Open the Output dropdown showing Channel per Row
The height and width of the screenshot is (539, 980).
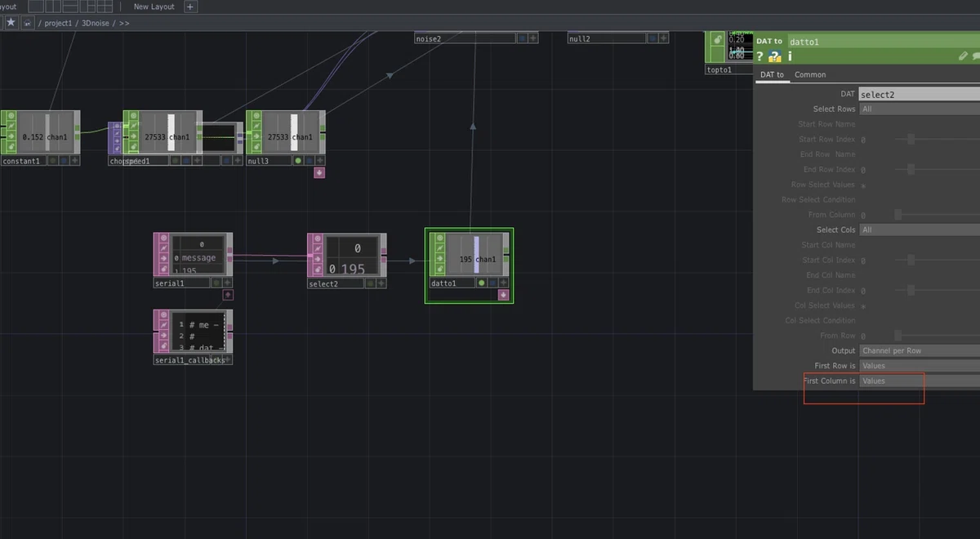tap(920, 350)
